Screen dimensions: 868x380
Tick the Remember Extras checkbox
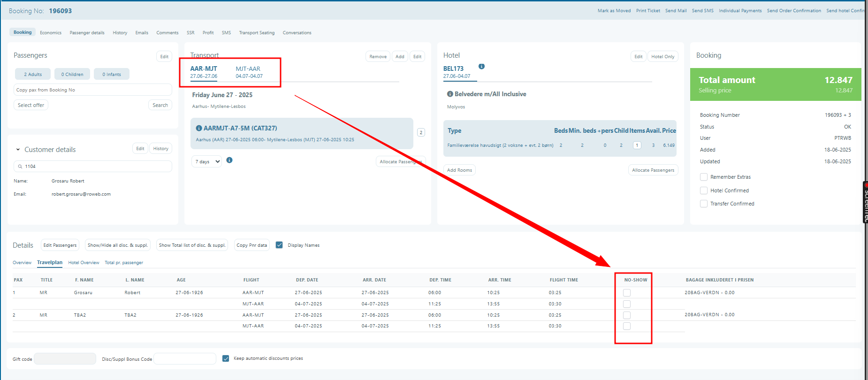704,177
